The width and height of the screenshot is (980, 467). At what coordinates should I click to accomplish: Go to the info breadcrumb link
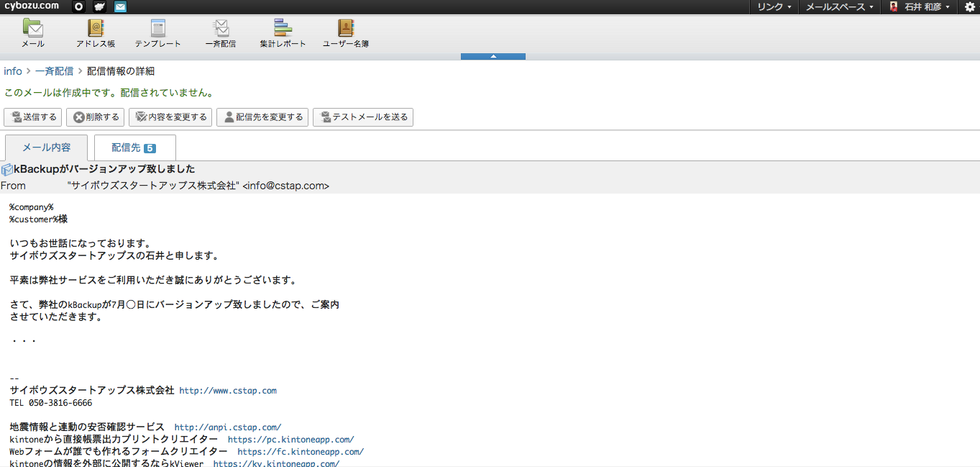13,71
